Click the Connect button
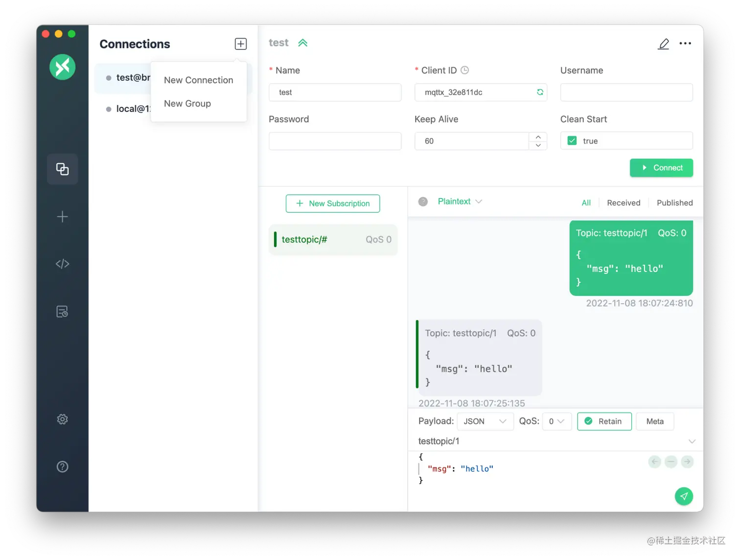Screen dimensions: 740x560 point(661,168)
